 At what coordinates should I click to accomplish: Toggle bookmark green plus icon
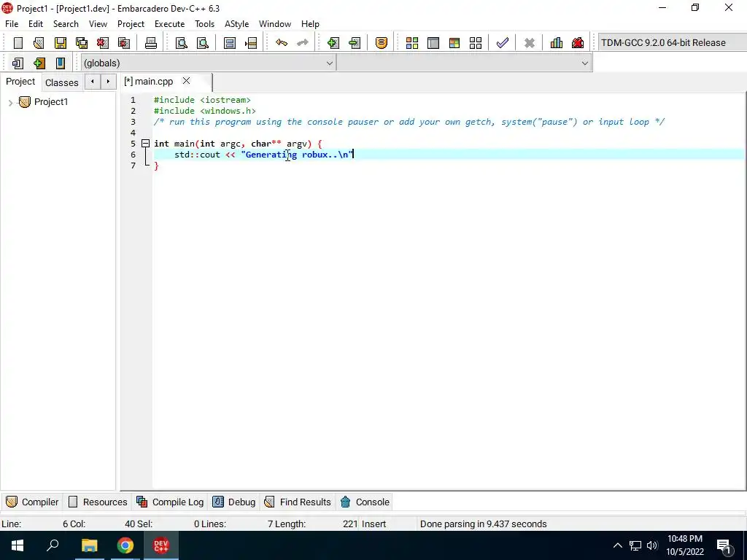(x=39, y=63)
